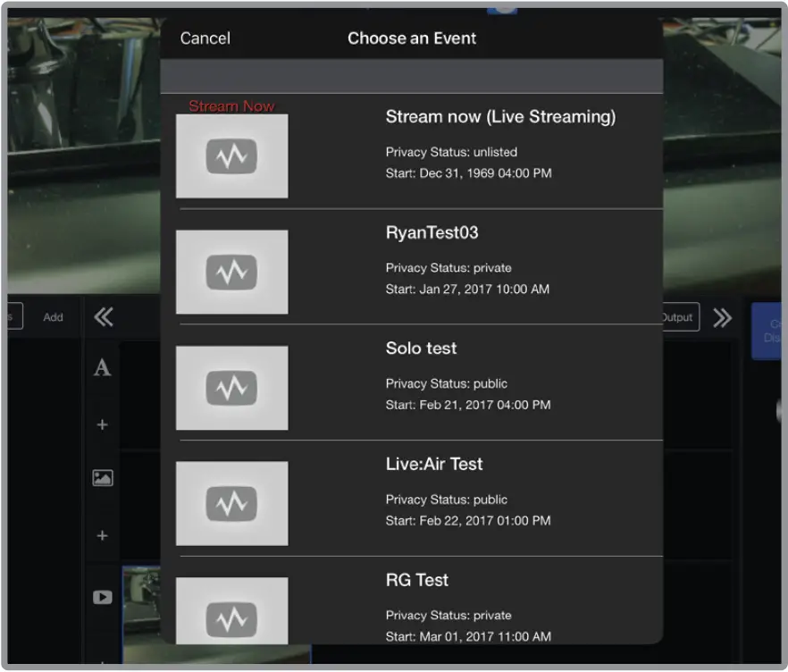Select the RyanTest03 event
This screenshot has height=672, width=788.
coord(432,232)
